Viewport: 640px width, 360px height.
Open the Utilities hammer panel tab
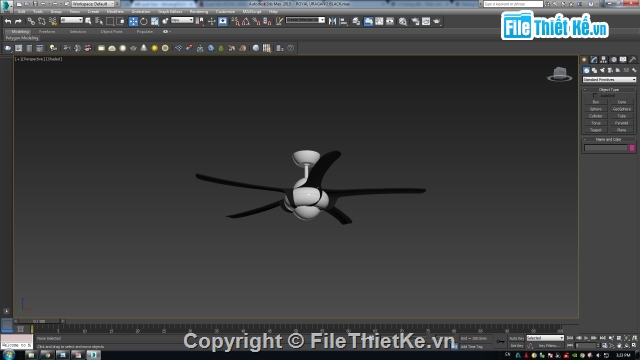[x=633, y=60]
